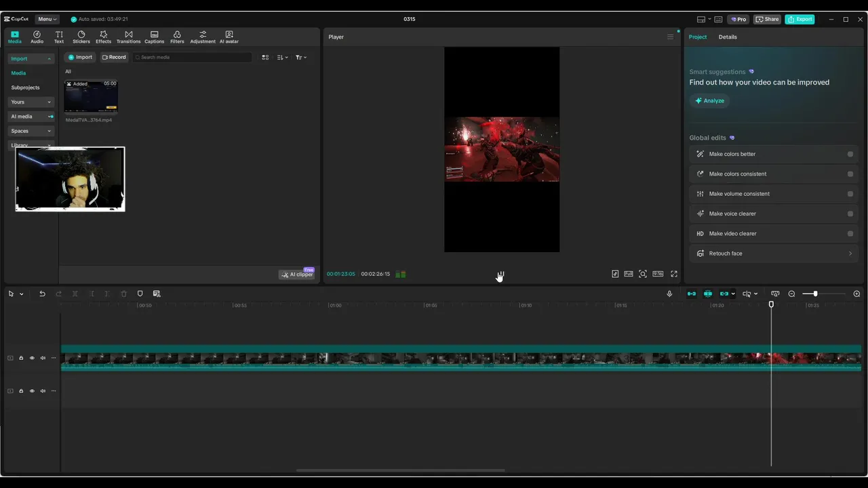Click the marker shield icon in timeline toolbar

140,293
